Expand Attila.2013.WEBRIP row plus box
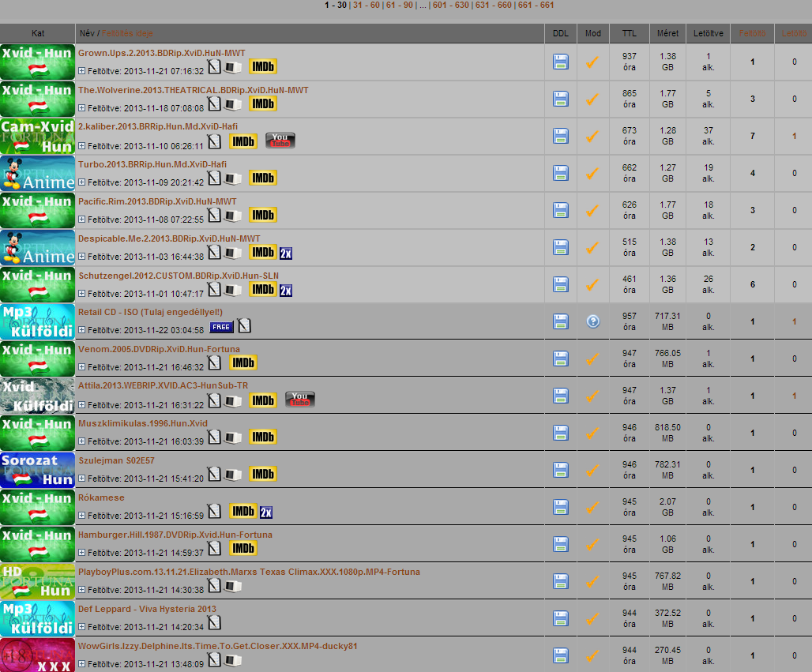Screen dimensions: 812x672 [x=82, y=405]
